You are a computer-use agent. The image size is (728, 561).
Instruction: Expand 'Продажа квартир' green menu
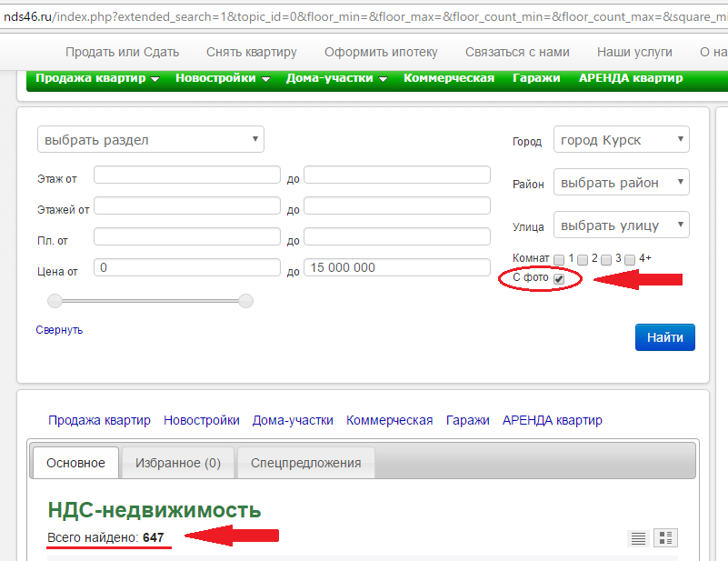(x=97, y=78)
